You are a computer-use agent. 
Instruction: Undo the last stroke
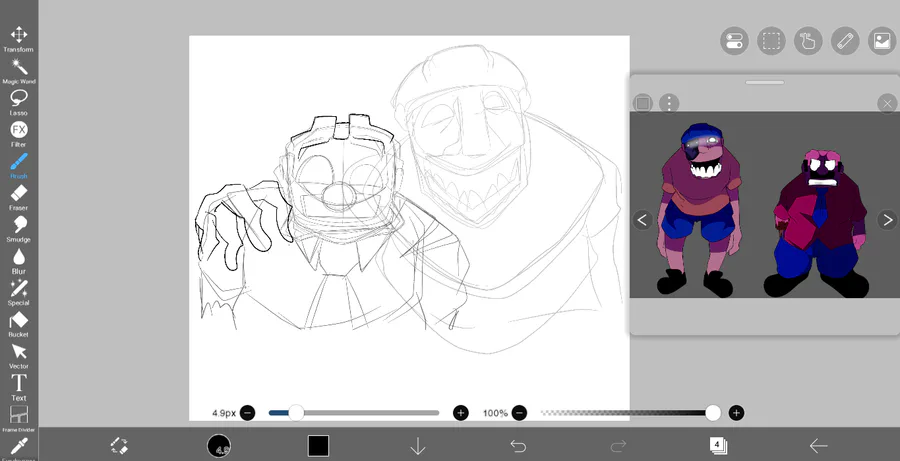click(518, 445)
